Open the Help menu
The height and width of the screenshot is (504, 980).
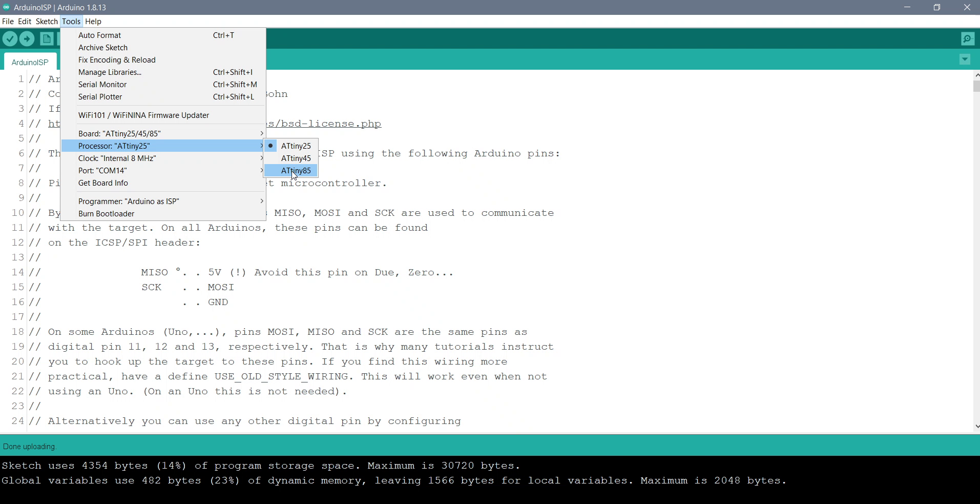pyautogui.click(x=93, y=22)
